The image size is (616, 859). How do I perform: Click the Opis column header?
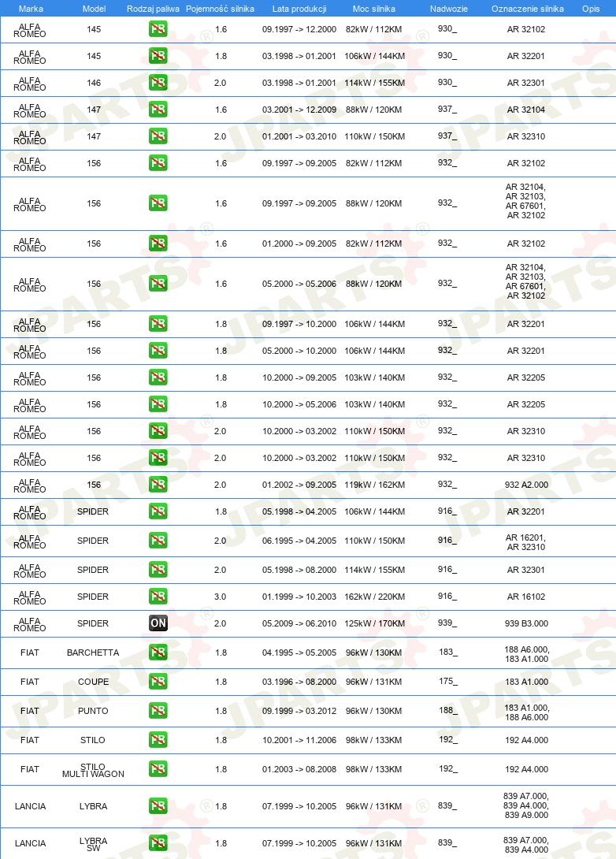click(591, 9)
